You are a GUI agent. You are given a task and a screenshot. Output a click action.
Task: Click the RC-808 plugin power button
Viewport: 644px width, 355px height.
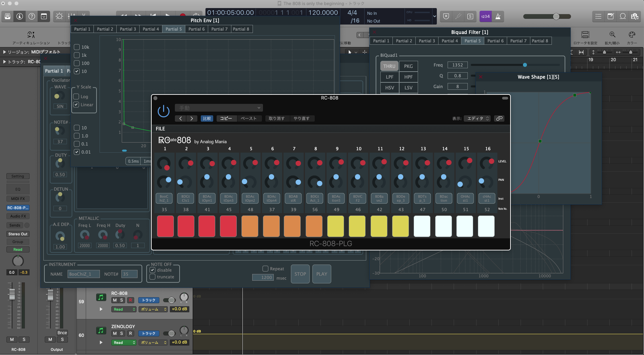163,111
